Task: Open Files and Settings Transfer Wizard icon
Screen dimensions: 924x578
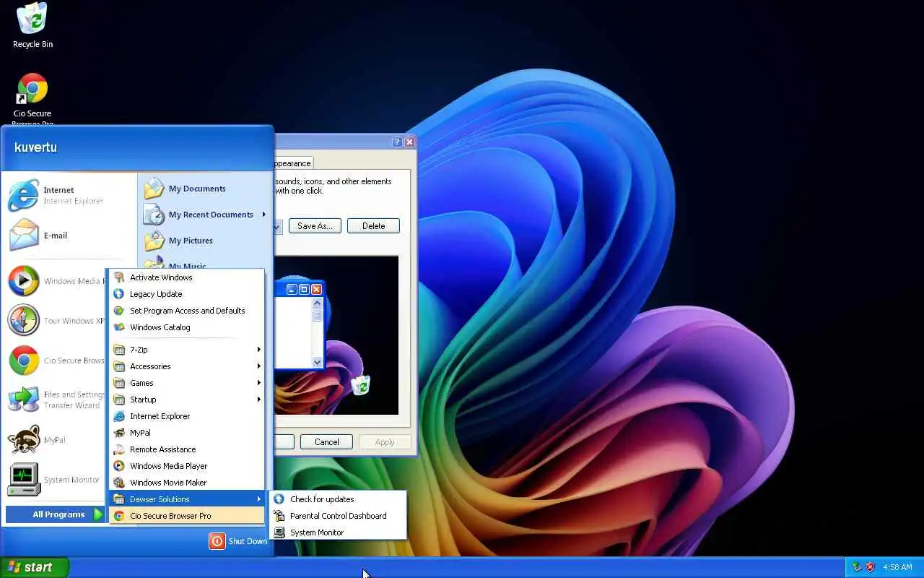Action: pos(23,400)
